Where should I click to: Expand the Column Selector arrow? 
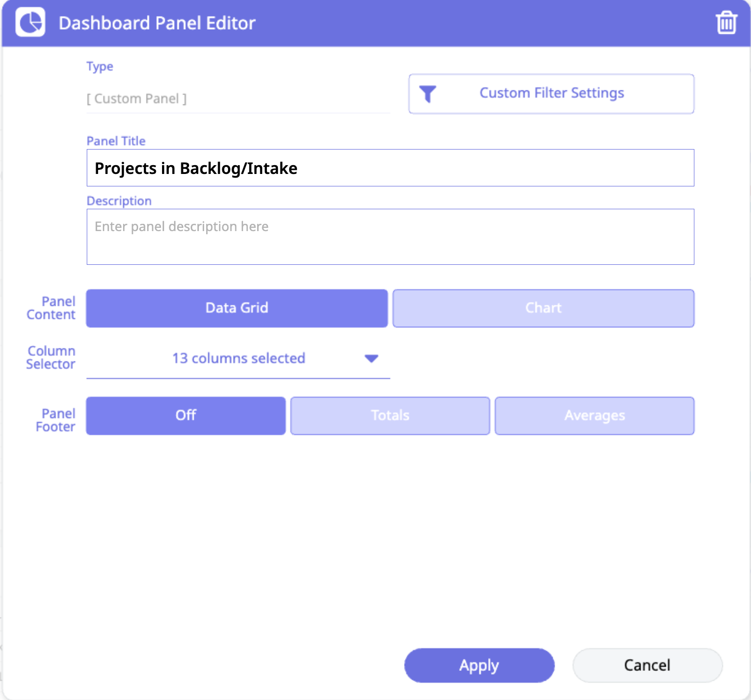pyautogui.click(x=371, y=358)
